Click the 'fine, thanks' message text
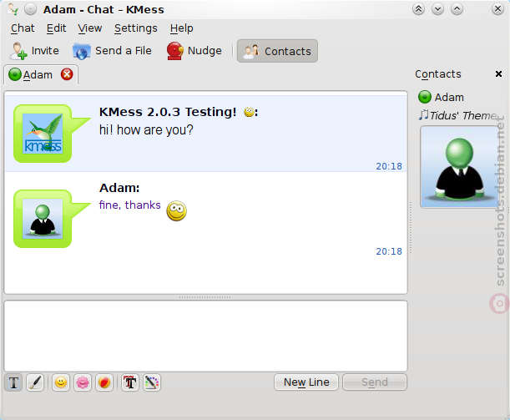510x420 pixels. (x=129, y=205)
